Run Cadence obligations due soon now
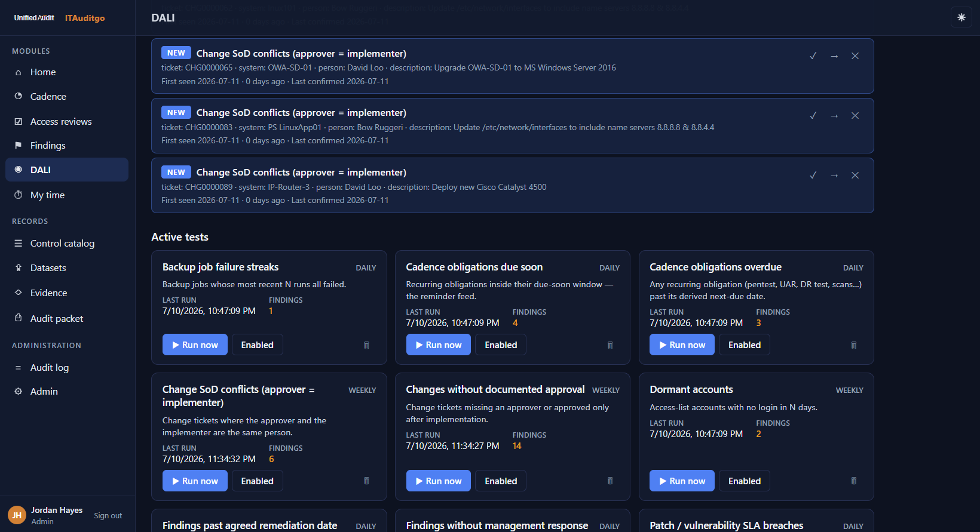The height and width of the screenshot is (532, 980). (439, 345)
